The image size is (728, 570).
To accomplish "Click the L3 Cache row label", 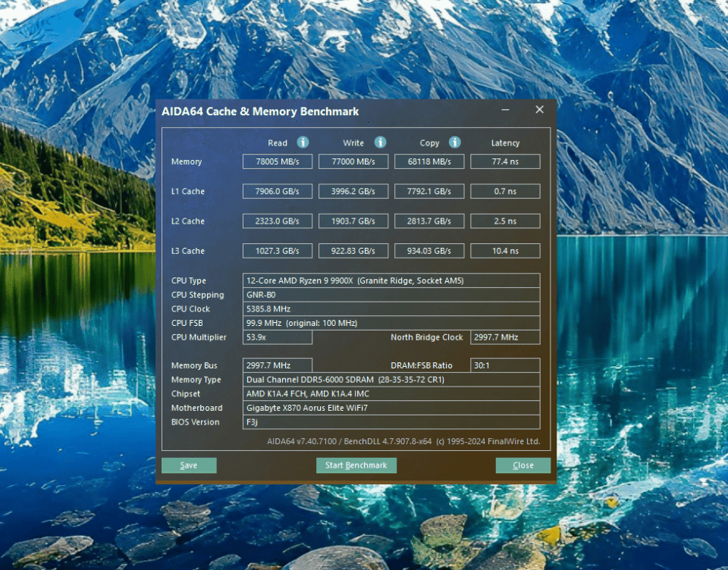I will click(188, 251).
